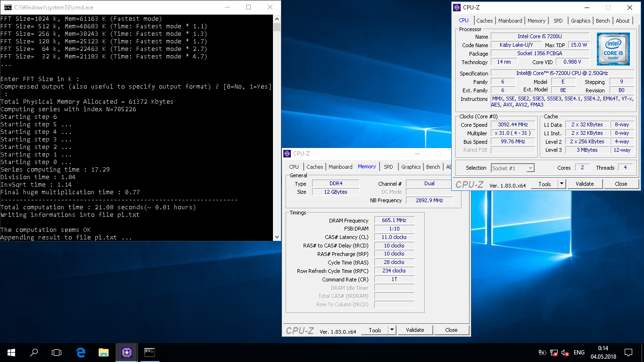The width and height of the screenshot is (644, 362).
Task: Click Validate in CPU window
Action: (x=585, y=184)
